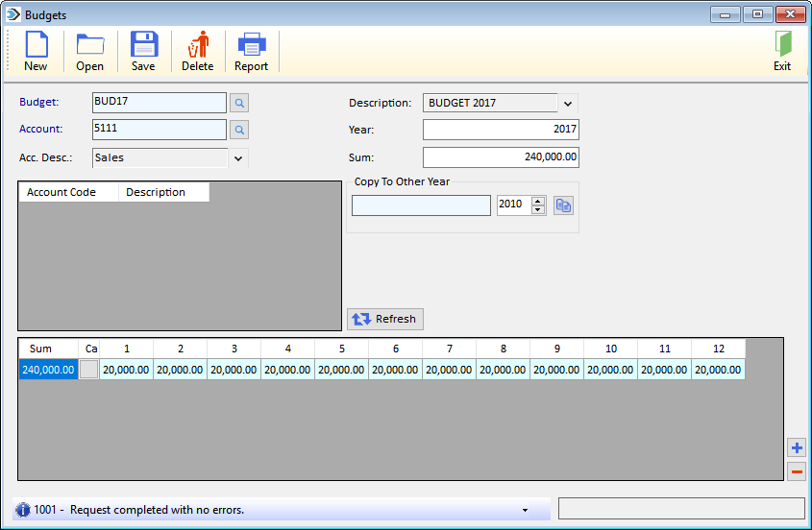
Task: Select the month 10 cell with 20,000.00
Action: [611, 370]
